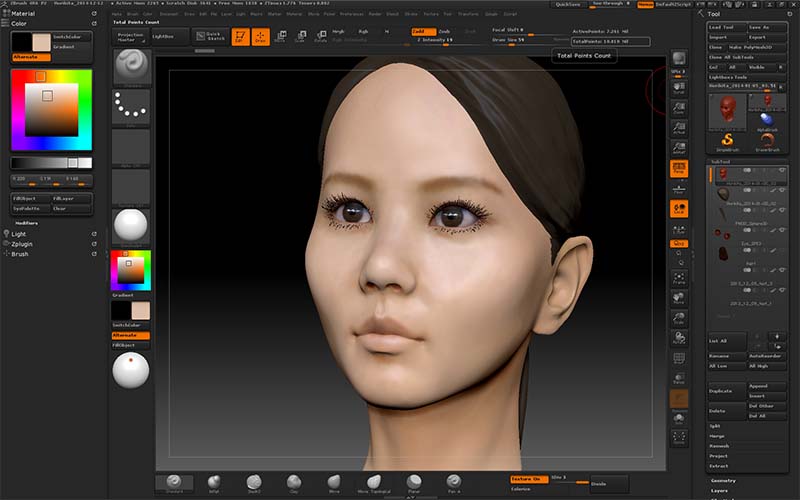Image resolution: width=800 pixels, height=500 pixels.
Task: Open the white material sphere selector
Action: pos(131,227)
